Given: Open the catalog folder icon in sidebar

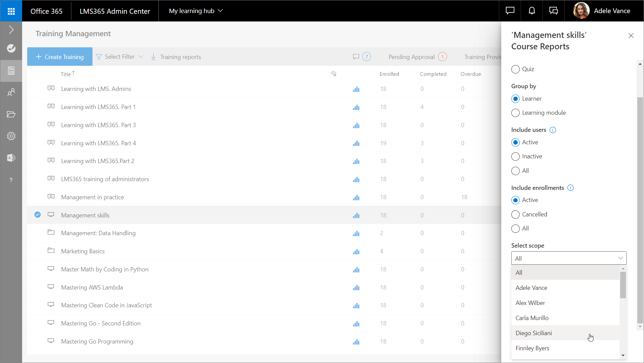Looking at the screenshot, I should coord(11,114).
